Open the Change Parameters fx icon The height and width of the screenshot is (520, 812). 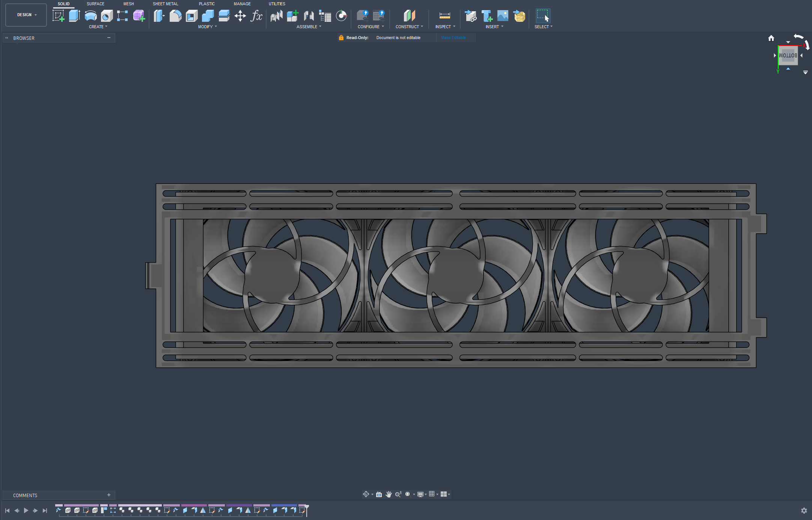tap(256, 16)
